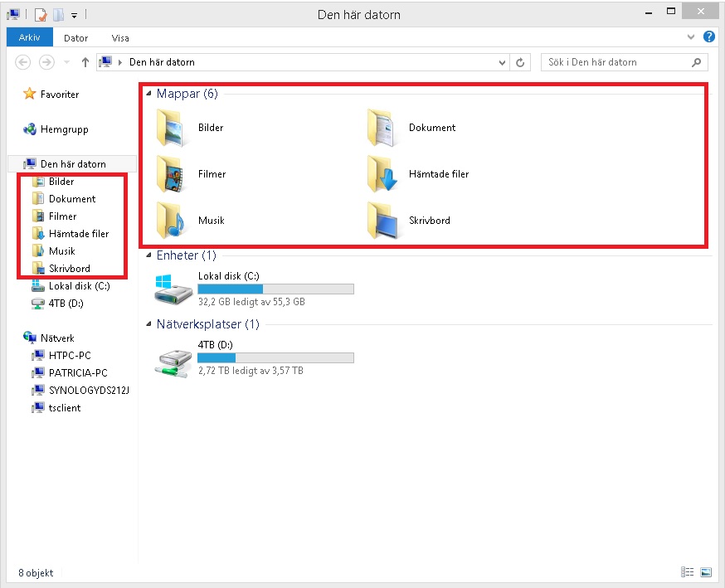The height and width of the screenshot is (588, 725).
Task: Select the Musik folder icon
Action: 171,221
